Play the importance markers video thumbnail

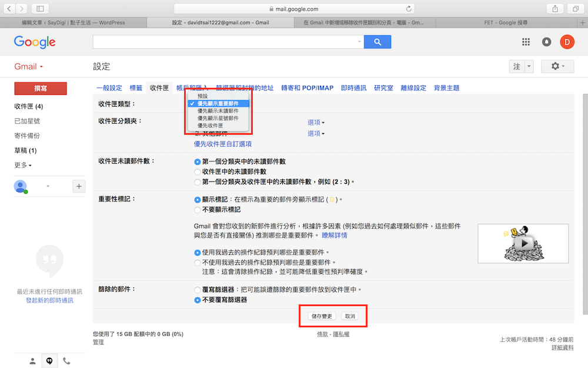522,243
